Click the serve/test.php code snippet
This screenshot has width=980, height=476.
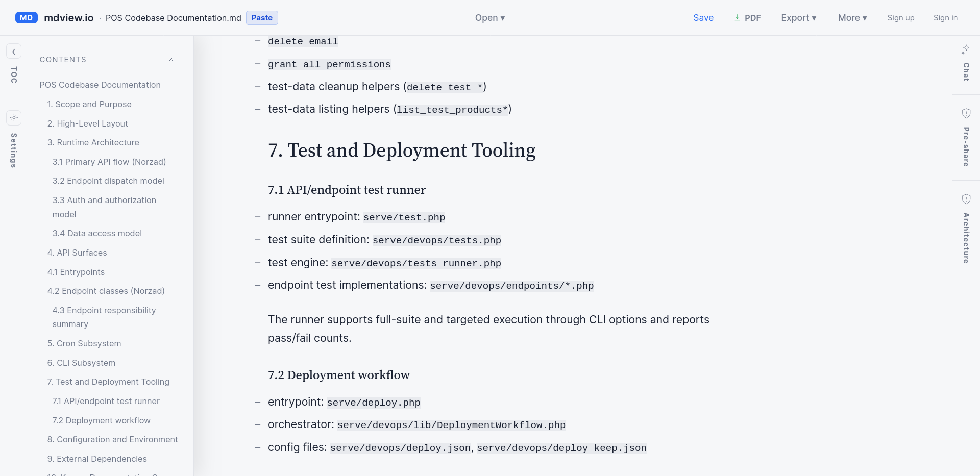[404, 217]
